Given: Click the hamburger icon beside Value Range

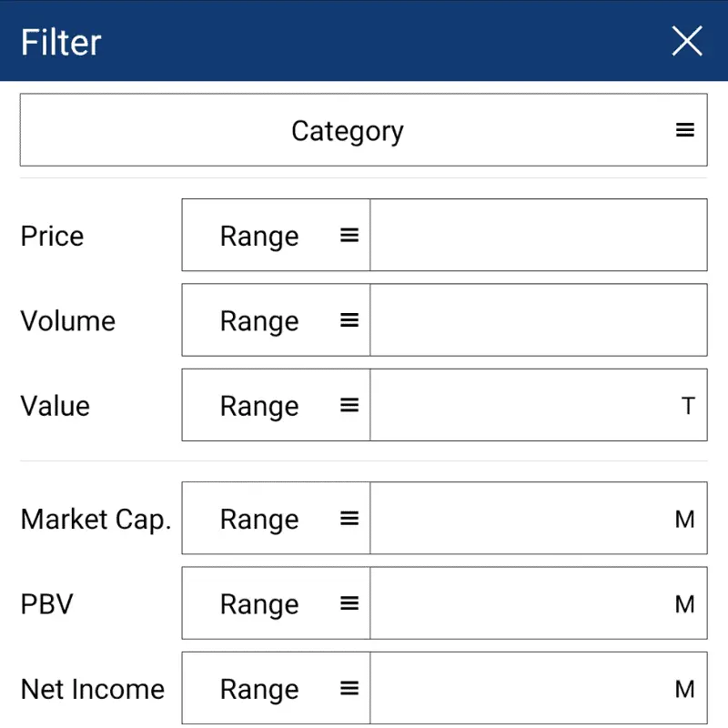Looking at the screenshot, I should tap(349, 405).
